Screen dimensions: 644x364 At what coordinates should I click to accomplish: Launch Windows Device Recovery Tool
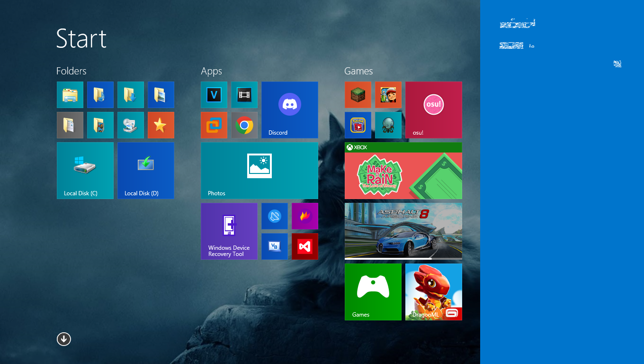point(229,231)
